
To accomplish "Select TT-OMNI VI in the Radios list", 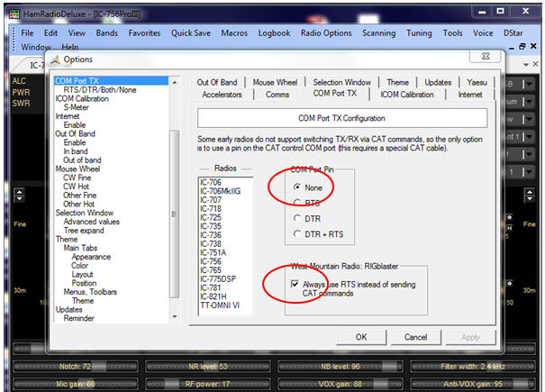I will pyautogui.click(x=220, y=305).
